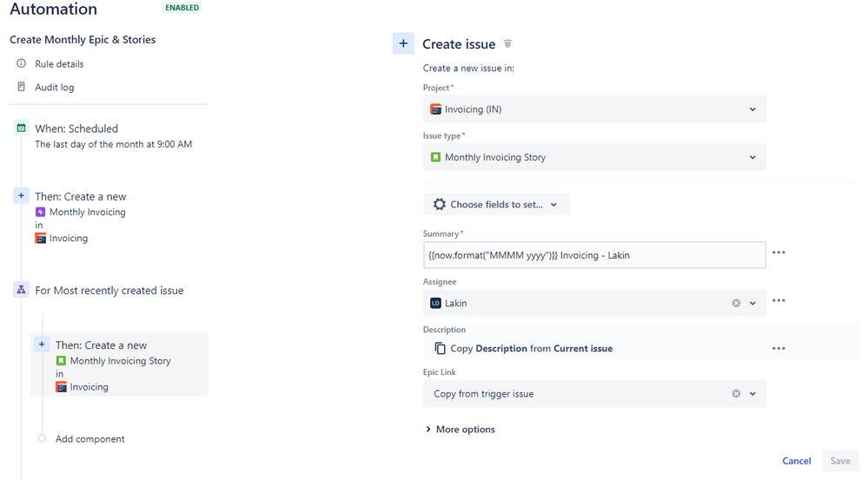Viewport: 868px width, 480px height.
Task: Clear the Epic Link selection
Action: click(x=736, y=394)
